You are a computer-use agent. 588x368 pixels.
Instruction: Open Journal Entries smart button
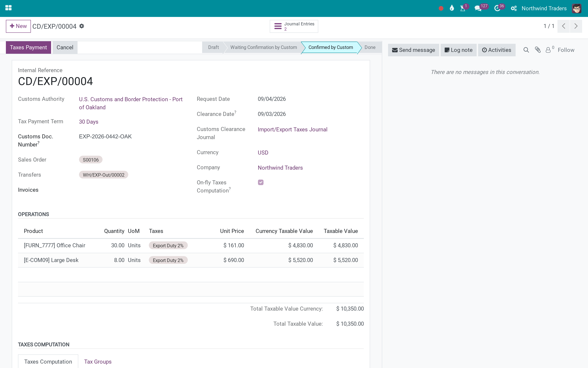[294, 26]
